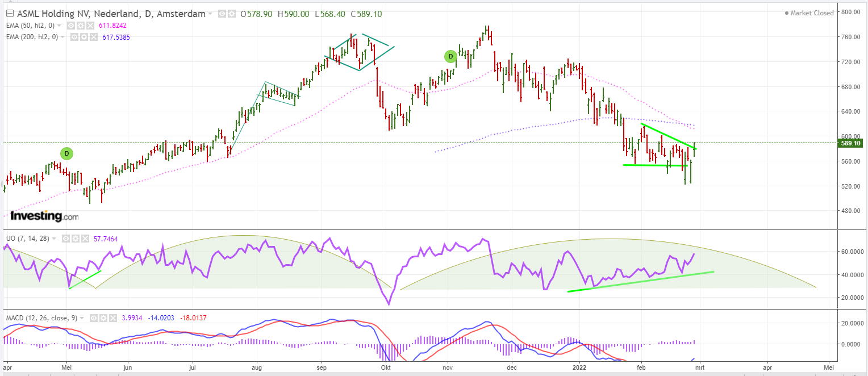Open dropdown arrow next to MACD (12, 26, close, 9)
Screen dimensions: 868x376
(82, 318)
